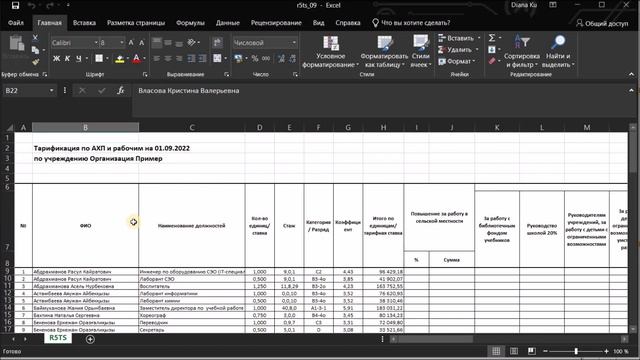Screen dimensions: 640x360
Task: Decrease the cell indent
Action: [191, 58]
